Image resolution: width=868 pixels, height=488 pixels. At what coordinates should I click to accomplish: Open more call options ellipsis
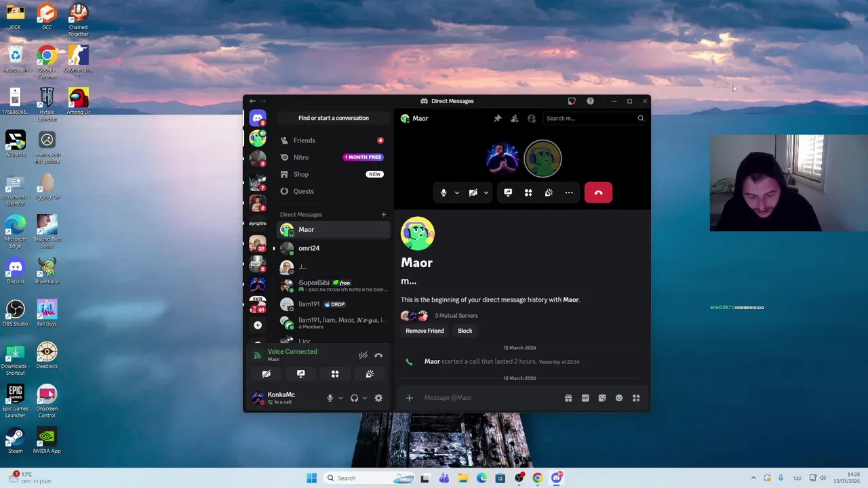click(569, 192)
